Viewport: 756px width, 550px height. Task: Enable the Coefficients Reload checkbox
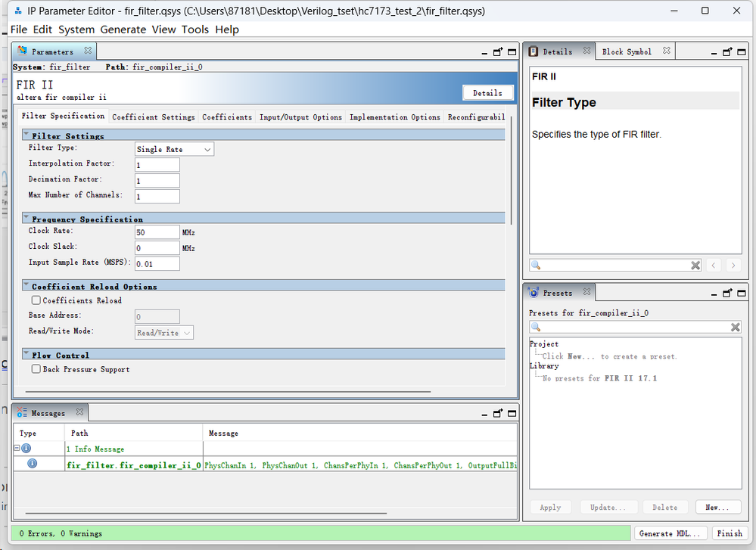tap(36, 300)
